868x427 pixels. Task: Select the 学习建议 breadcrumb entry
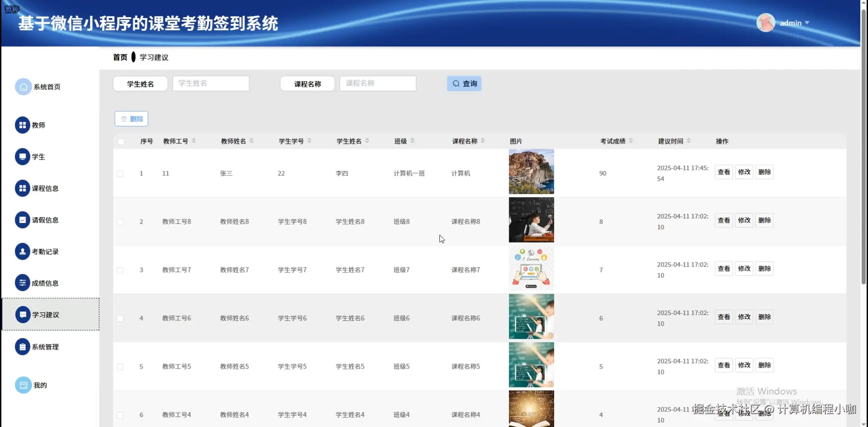(x=153, y=57)
